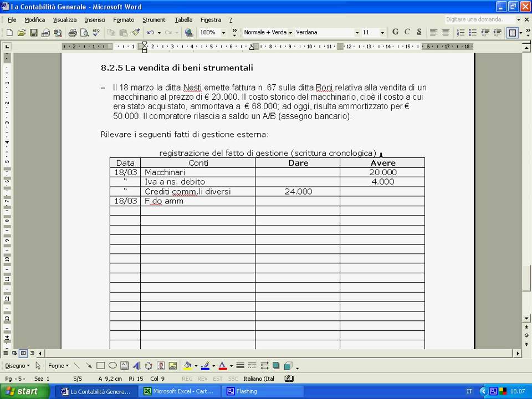
Task: Save the document with the floppy icon
Action: [x=33, y=33]
